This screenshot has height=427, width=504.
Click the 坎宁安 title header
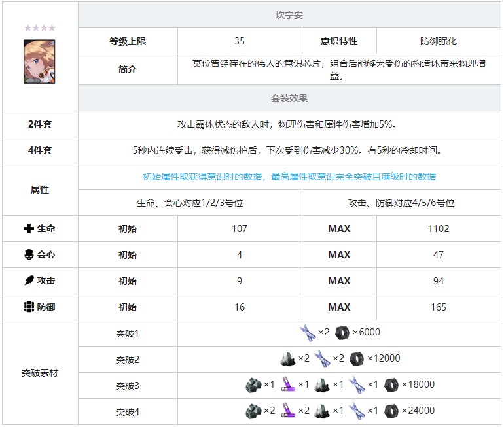point(289,15)
